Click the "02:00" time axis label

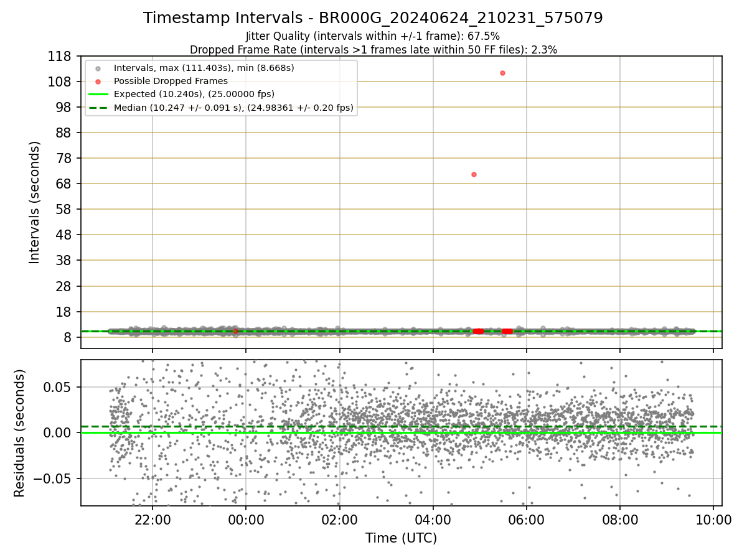pyautogui.click(x=339, y=520)
